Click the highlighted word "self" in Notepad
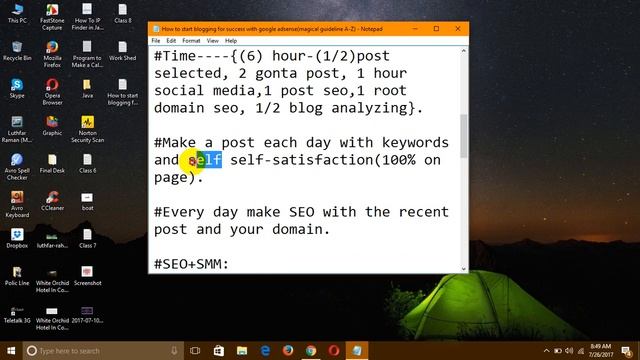 click(205, 160)
